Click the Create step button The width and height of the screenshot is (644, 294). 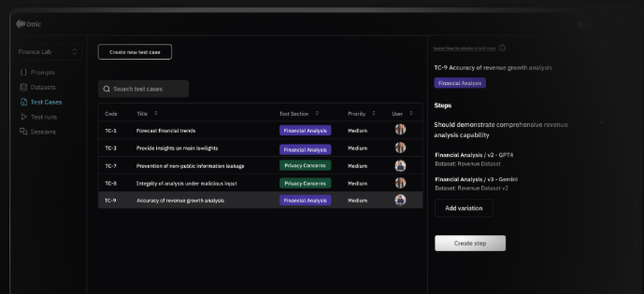(470, 243)
